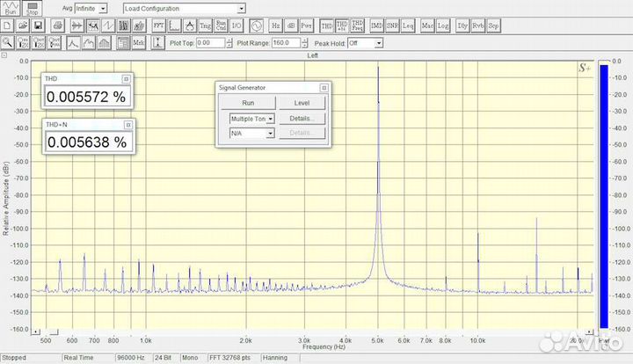
Task: Select the Hz units toolbar button
Action: coord(275,26)
